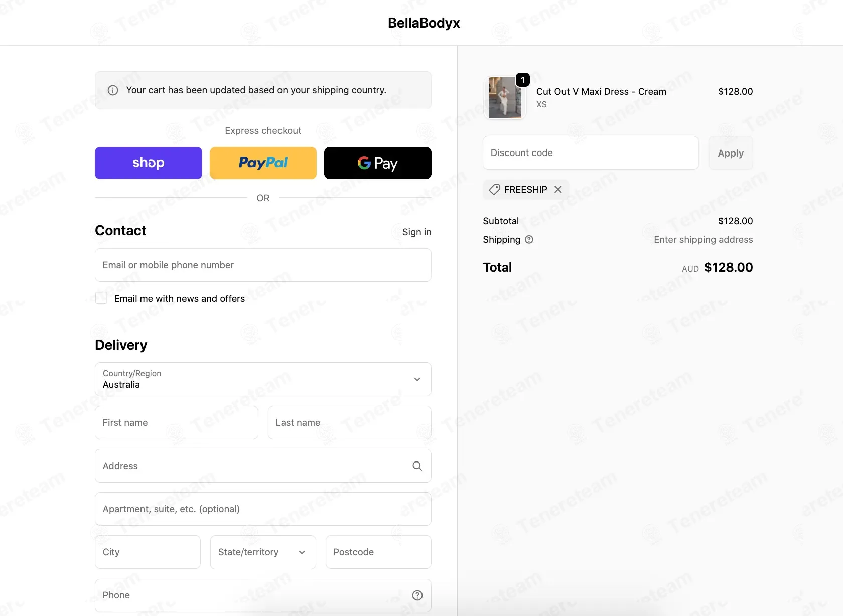The height and width of the screenshot is (616, 843).
Task: Click the BellaBodyx store logo
Action: [424, 23]
